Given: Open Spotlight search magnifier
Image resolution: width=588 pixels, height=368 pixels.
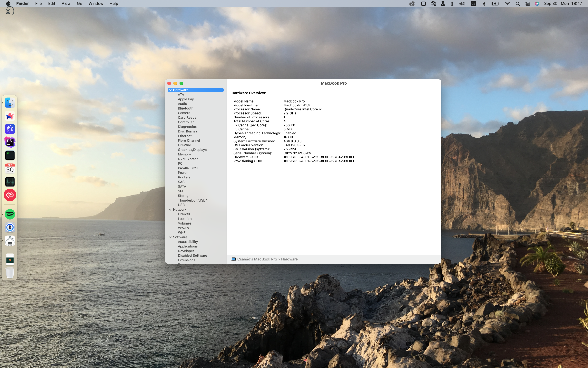Looking at the screenshot, I should 518,4.
